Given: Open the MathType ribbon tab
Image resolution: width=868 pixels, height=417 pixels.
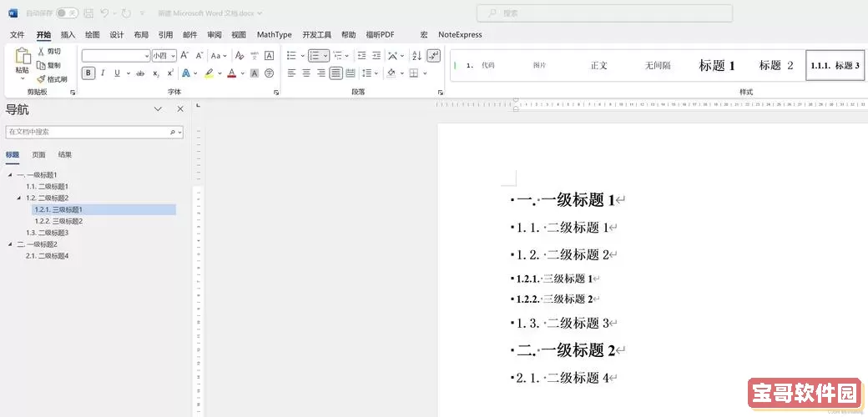Looking at the screenshot, I should pyautogui.click(x=274, y=35).
